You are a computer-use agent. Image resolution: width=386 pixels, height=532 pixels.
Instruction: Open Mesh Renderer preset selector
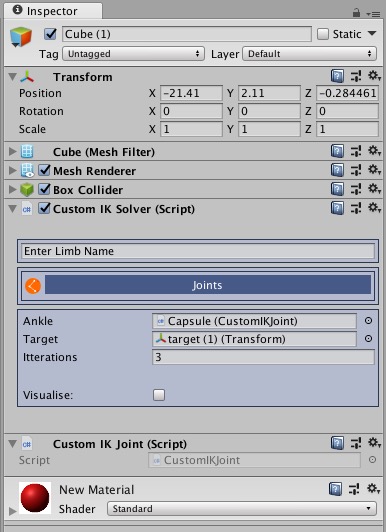(x=356, y=170)
